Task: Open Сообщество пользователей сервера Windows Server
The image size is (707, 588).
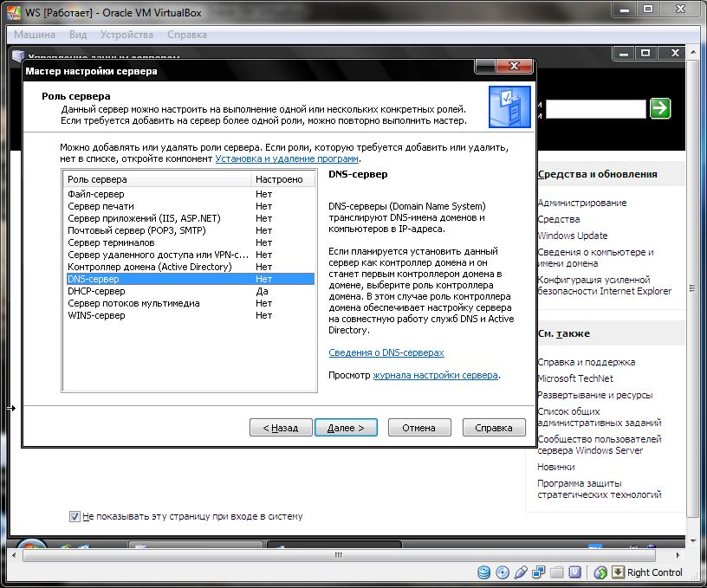Action: (x=600, y=445)
